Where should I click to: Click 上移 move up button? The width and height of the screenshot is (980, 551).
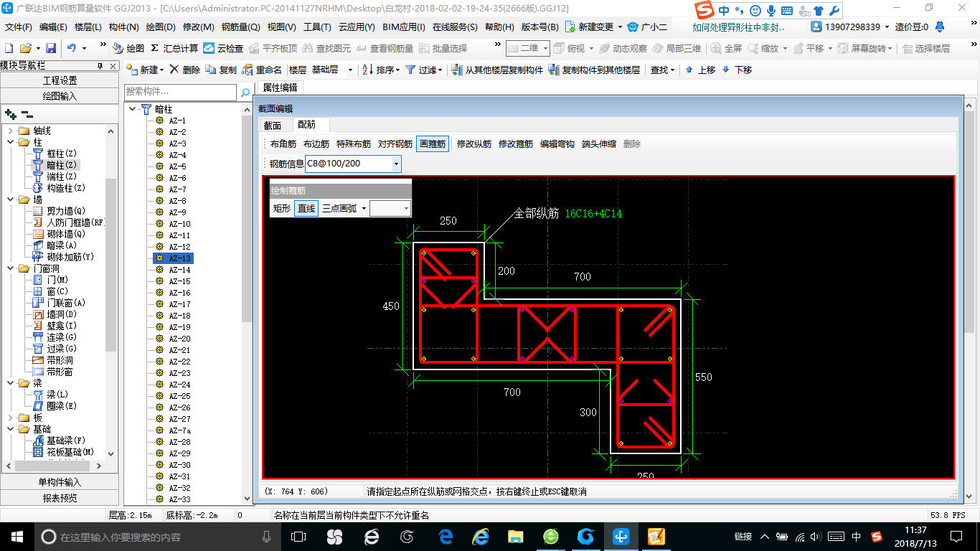pos(700,70)
